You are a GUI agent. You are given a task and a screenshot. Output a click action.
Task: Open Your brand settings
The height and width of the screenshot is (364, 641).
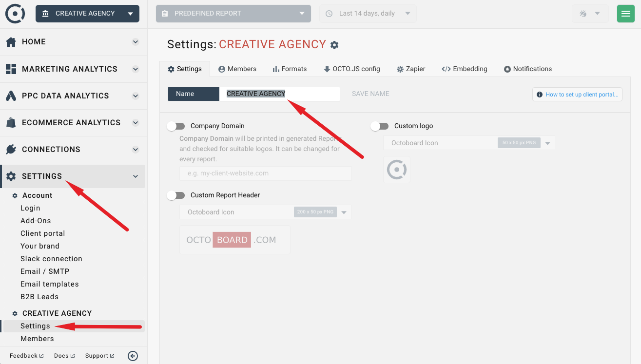(x=40, y=246)
